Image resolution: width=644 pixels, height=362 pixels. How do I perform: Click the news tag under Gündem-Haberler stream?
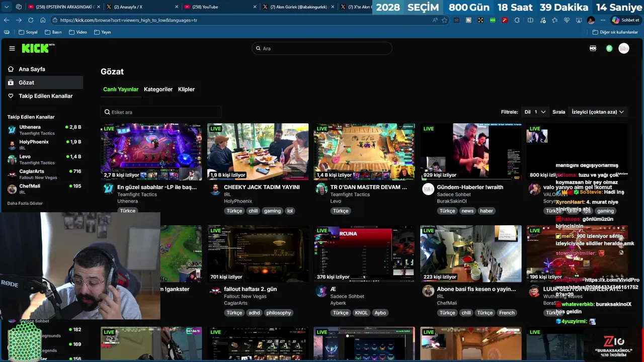467,211
